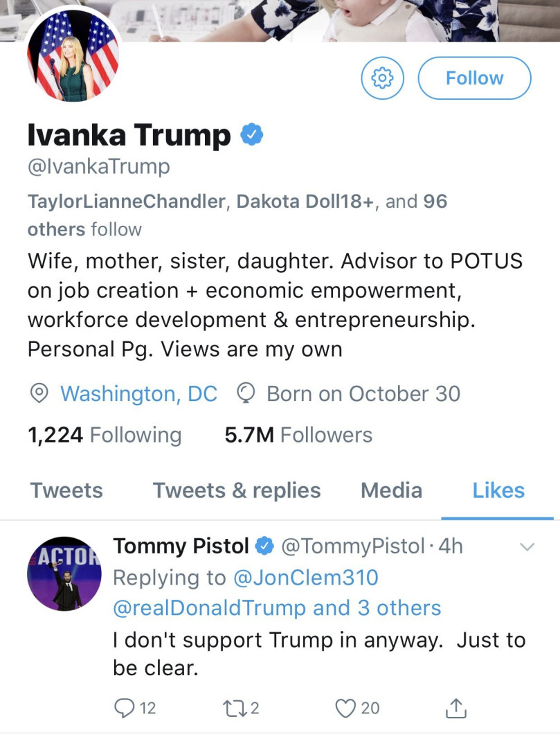Open the Tweets & replies tab

coord(237,490)
